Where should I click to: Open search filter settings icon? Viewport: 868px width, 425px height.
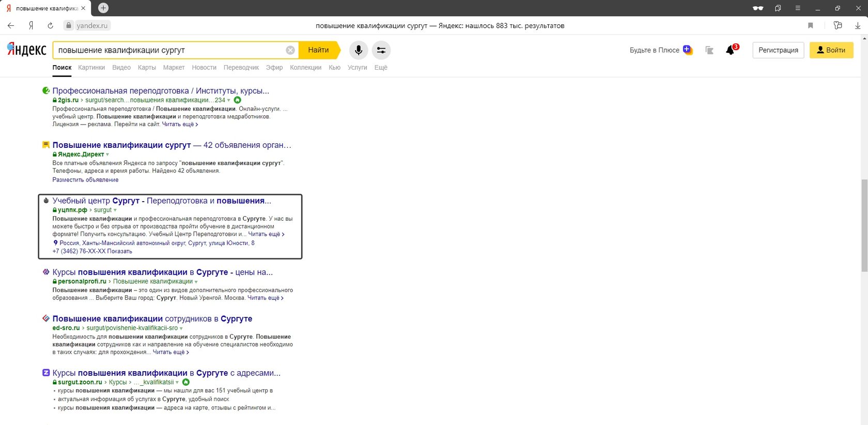pyautogui.click(x=381, y=50)
